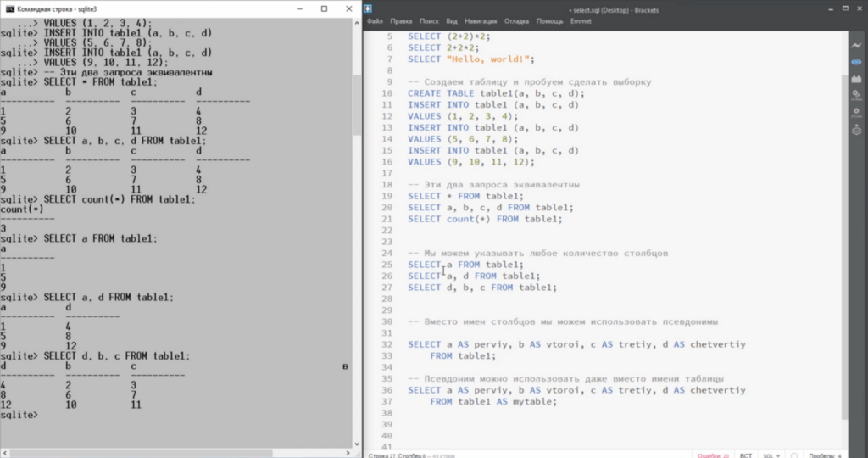Open the Помощь menu
The image size is (868, 458).
[x=549, y=21]
